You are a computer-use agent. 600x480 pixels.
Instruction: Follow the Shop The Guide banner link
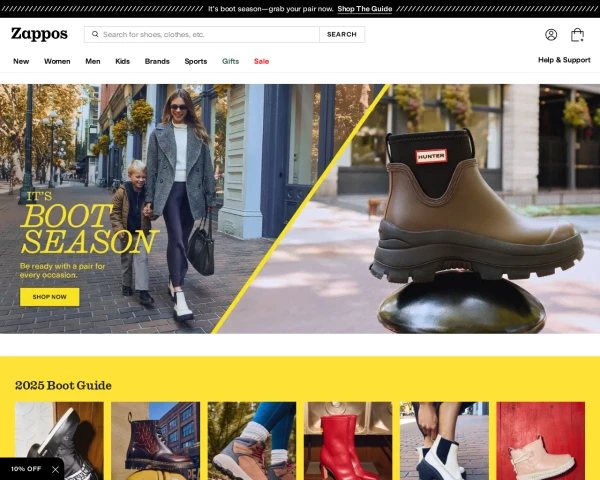coord(365,9)
